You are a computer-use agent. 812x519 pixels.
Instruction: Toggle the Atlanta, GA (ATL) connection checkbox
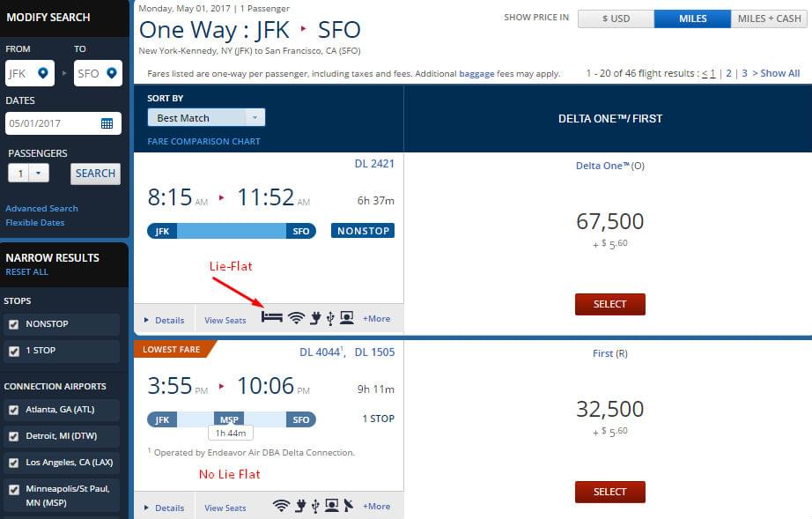click(x=14, y=410)
